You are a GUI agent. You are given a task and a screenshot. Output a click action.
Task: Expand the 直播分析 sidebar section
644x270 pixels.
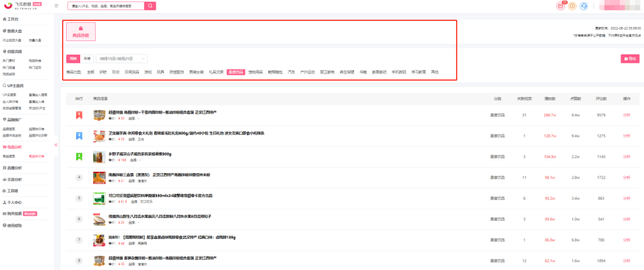coord(14,168)
